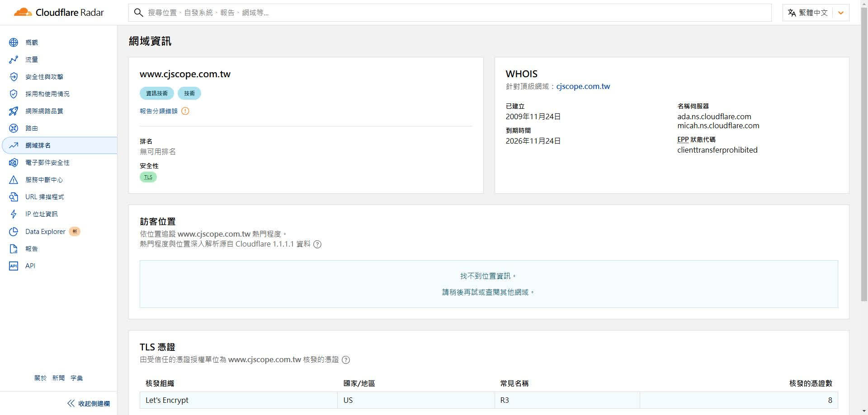
Task: Open the 流量 traffic menu item
Action: (x=32, y=60)
